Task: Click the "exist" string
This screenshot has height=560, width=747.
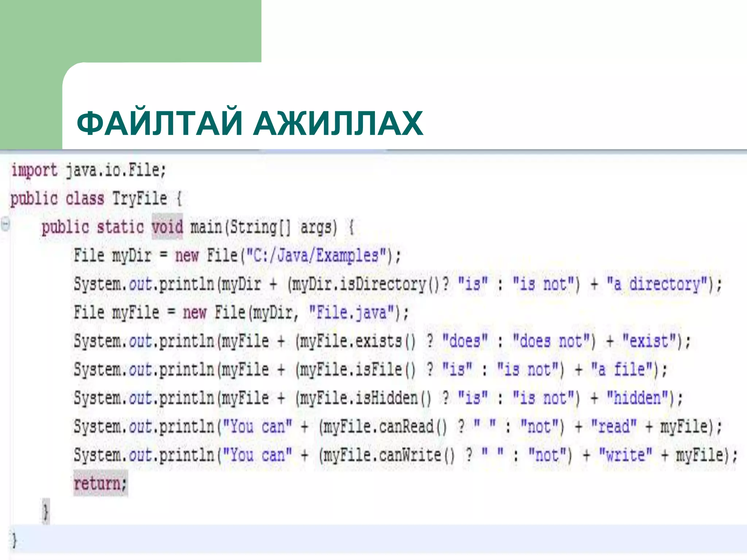Action: (x=650, y=341)
